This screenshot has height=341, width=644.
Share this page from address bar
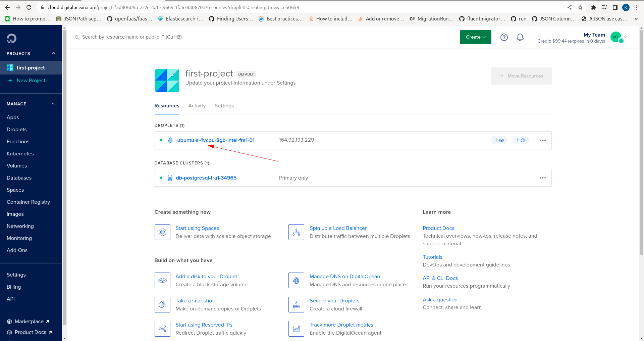570,7
